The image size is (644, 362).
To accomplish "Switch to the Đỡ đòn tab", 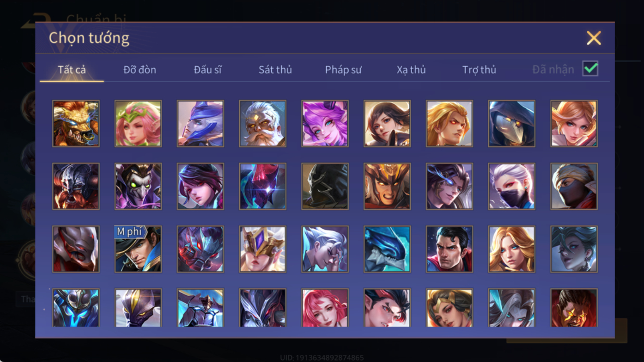I will (139, 70).
